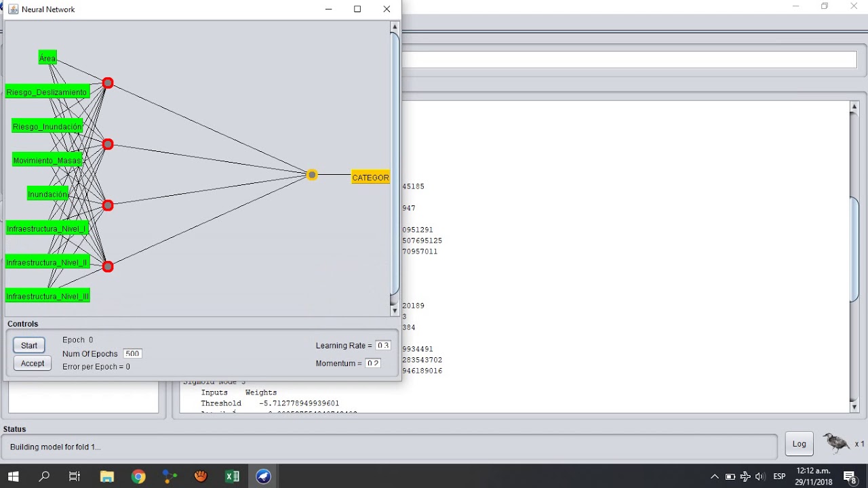868x488 pixels.
Task: Click the Movimiento_Masas input node
Action: pos(47,160)
